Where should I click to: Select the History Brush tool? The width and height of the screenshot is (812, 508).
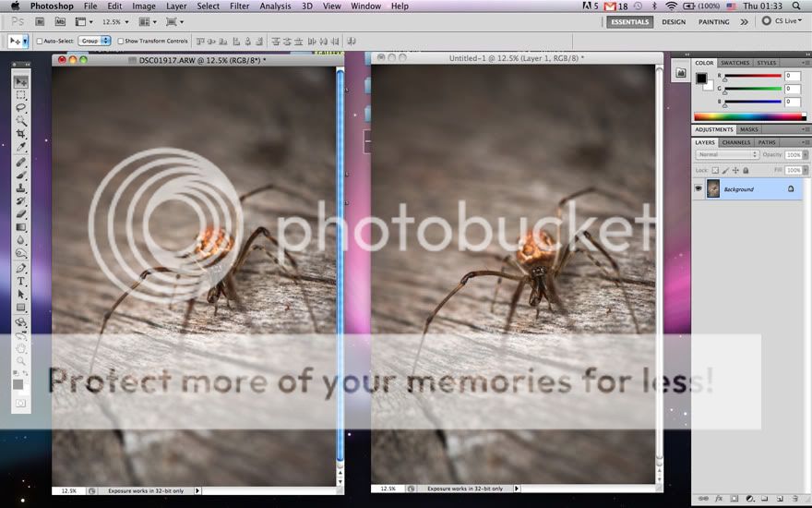pos(20,201)
